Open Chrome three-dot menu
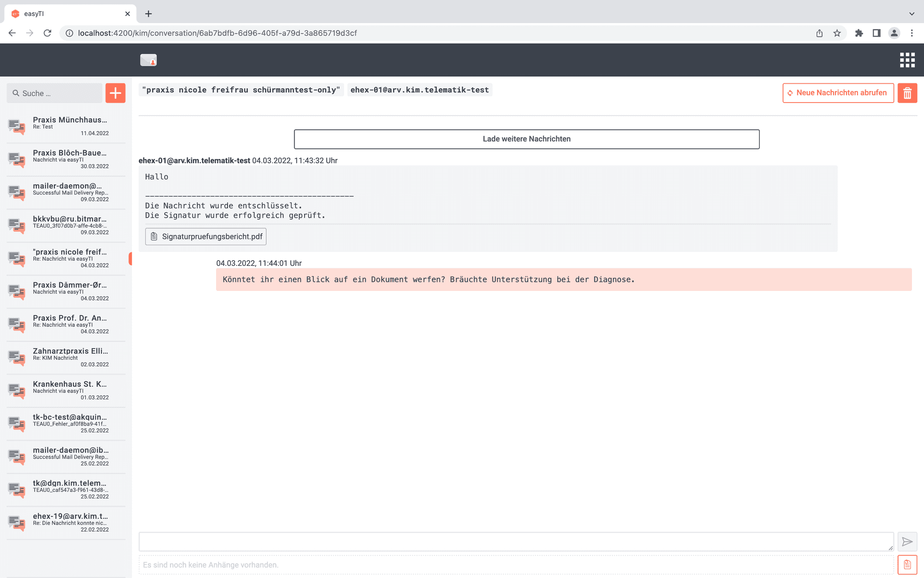This screenshot has height=578, width=924. point(911,33)
